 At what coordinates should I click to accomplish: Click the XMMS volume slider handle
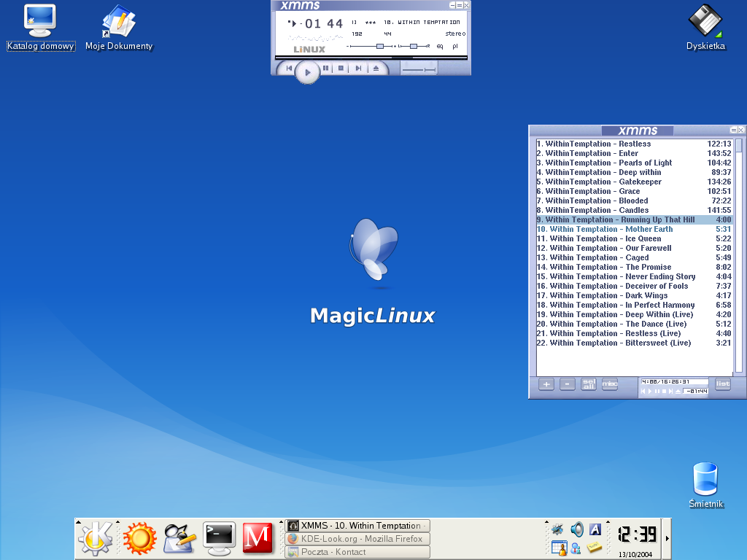[x=379, y=46]
